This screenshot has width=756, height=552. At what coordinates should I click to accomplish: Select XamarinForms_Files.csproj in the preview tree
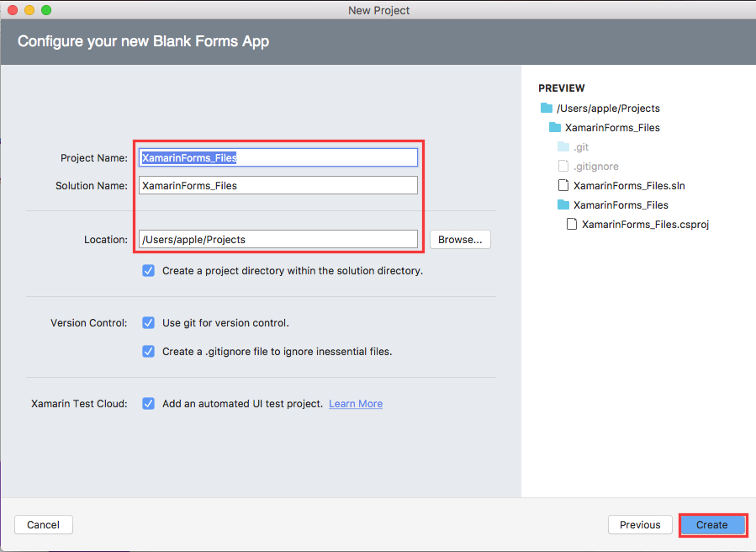(645, 225)
